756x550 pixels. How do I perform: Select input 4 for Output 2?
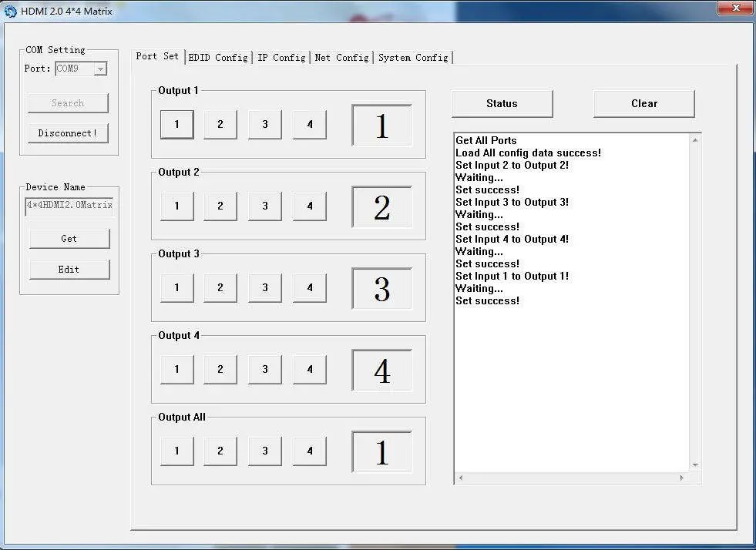pyautogui.click(x=310, y=206)
